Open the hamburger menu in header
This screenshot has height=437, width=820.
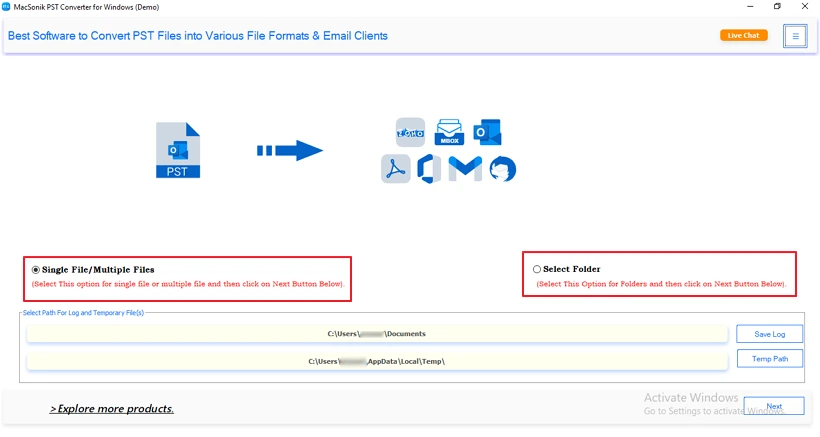(x=795, y=36)
